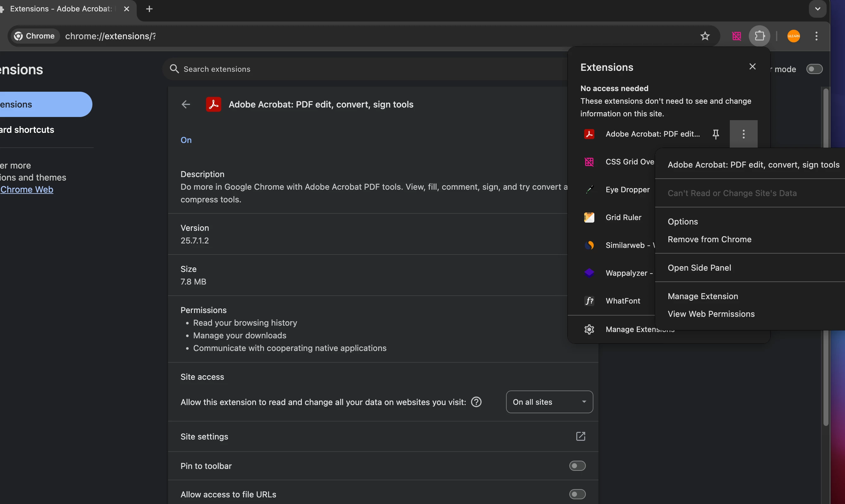Click the Extensions puzzle piece toolbar icon
This screenshot has width=845, height=504.
(x=759, y=36)
